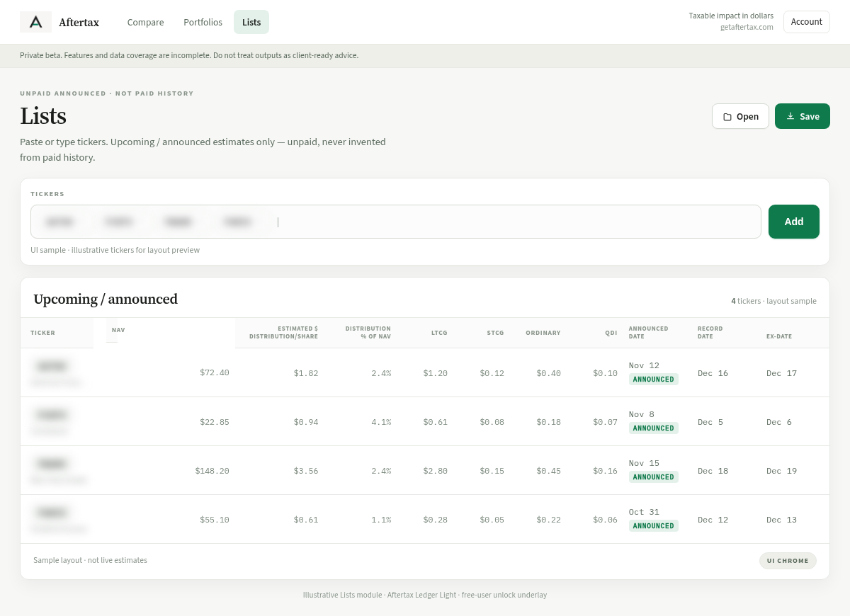The image size is (850, 616).
Task: Click the Taxable impact in dollars text
Action: point(731,16)
